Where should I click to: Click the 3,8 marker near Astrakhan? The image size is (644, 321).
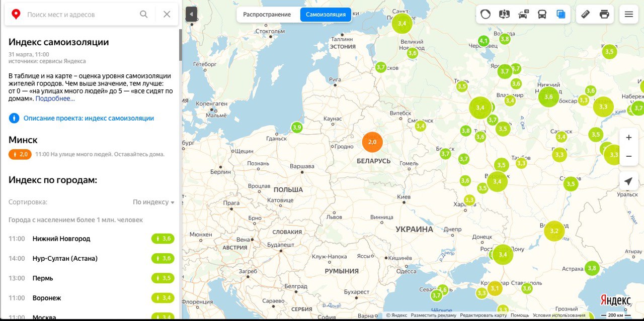[x=592, y=268]
